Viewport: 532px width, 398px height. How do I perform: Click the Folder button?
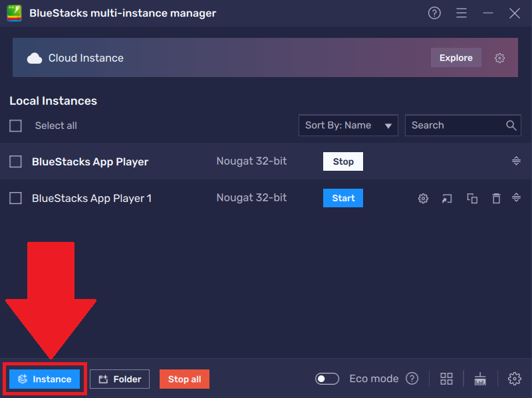click(x=120, y=379)
